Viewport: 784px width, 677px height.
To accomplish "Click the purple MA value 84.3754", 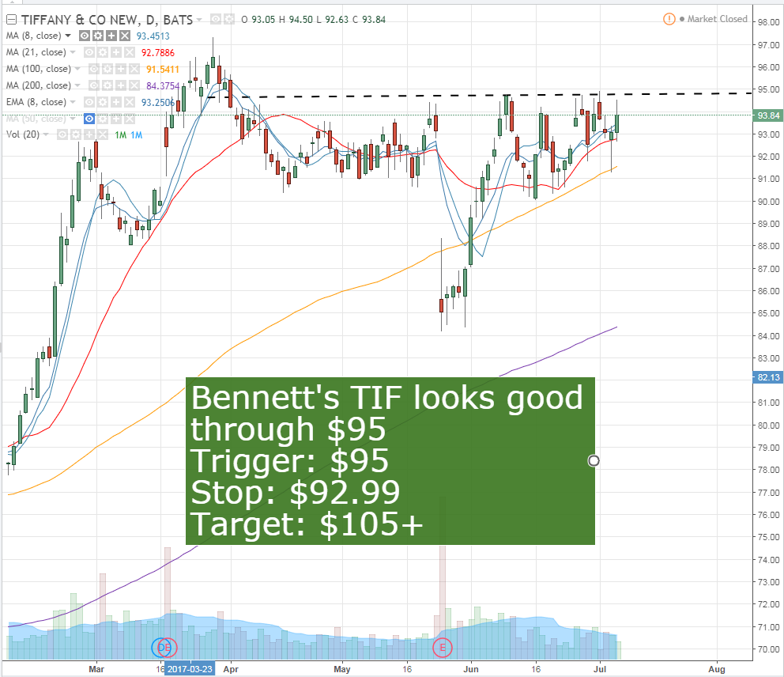I will (163, 85).
